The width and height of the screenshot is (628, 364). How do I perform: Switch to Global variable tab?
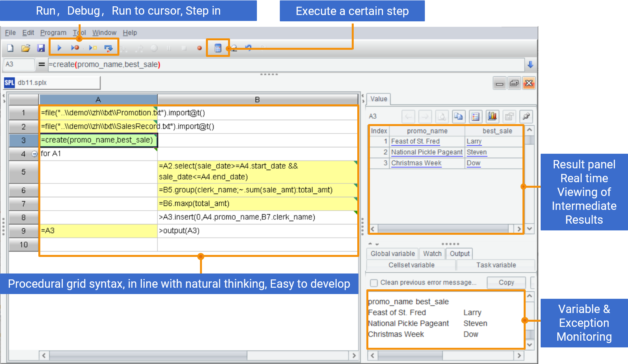[393, 254]
